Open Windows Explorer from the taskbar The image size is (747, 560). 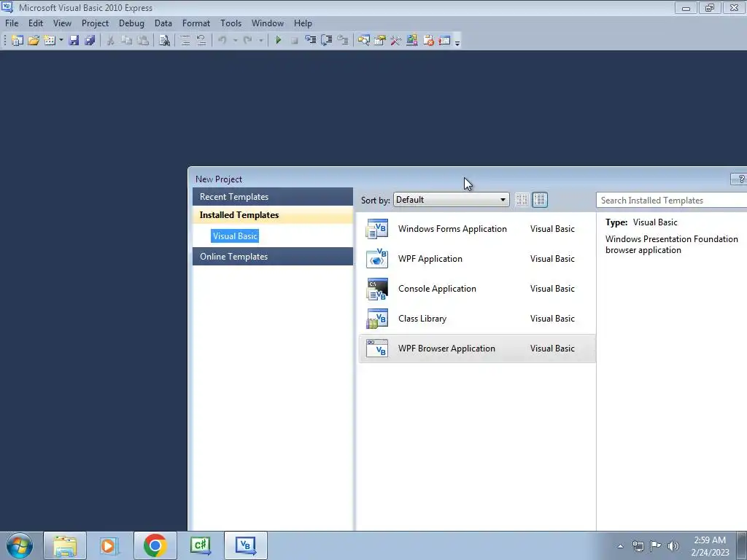(65, 545)
